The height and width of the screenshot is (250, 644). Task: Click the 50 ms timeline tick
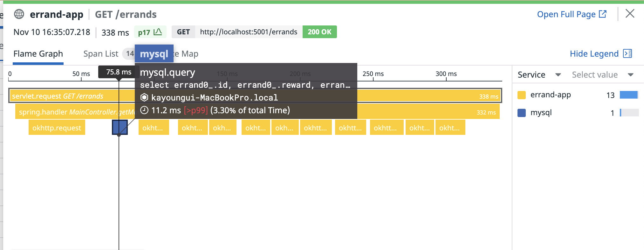point(81,74)
